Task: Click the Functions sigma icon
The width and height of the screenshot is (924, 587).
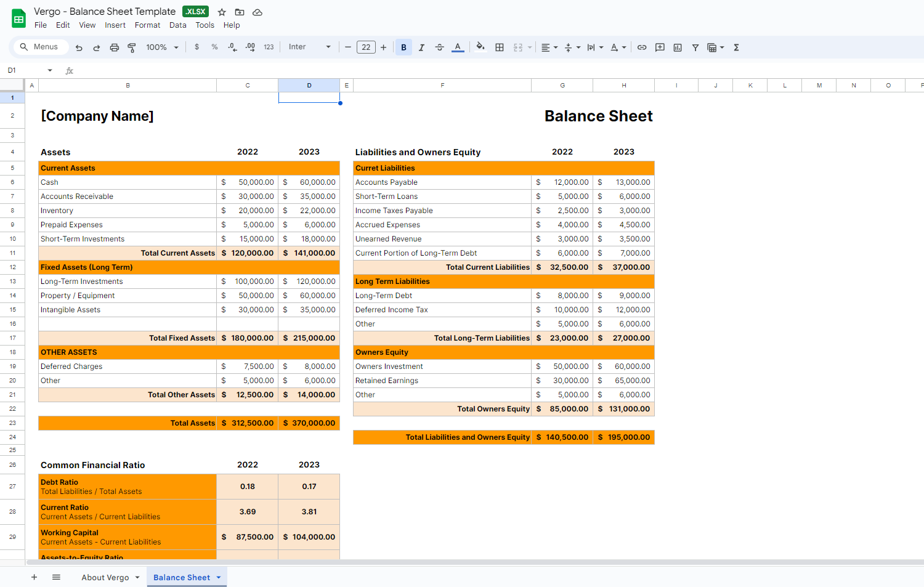Action: pyautogui.click(x=736, y=47)
